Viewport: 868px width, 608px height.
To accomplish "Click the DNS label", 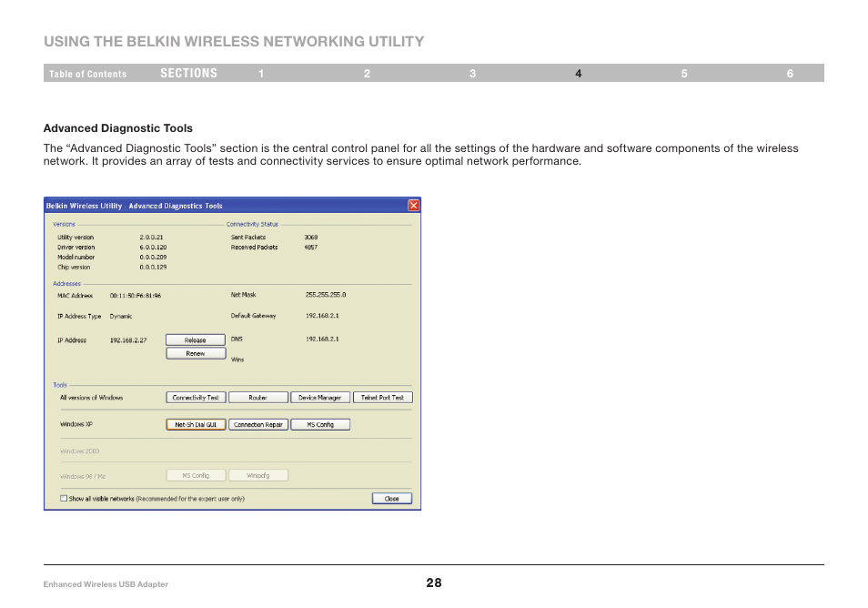I will tap(237, 339).
